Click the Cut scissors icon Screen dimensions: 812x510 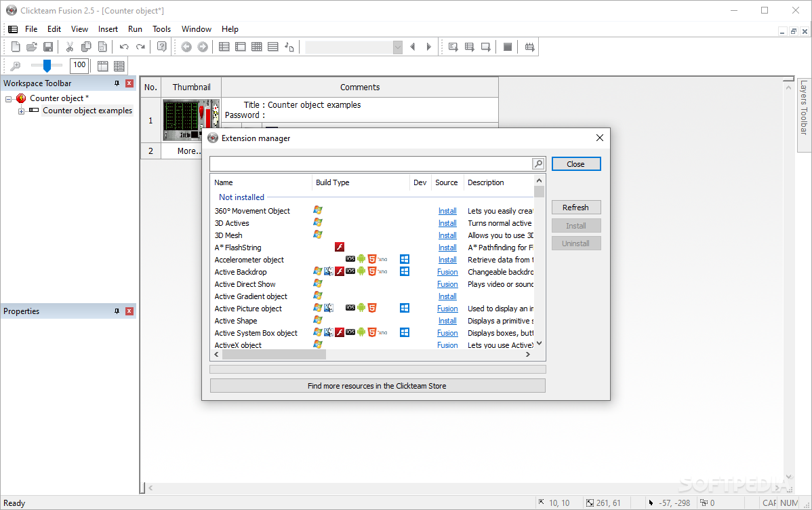click(69, 47)
